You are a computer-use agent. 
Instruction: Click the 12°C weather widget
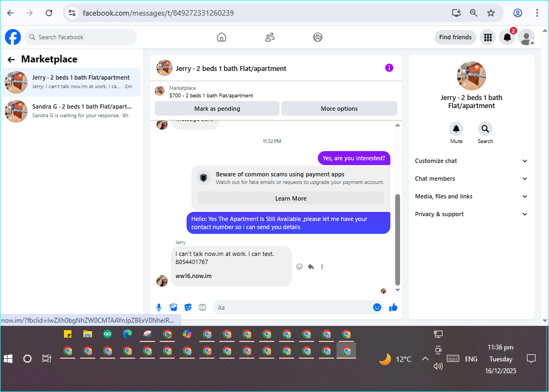[x=396, y=359]
